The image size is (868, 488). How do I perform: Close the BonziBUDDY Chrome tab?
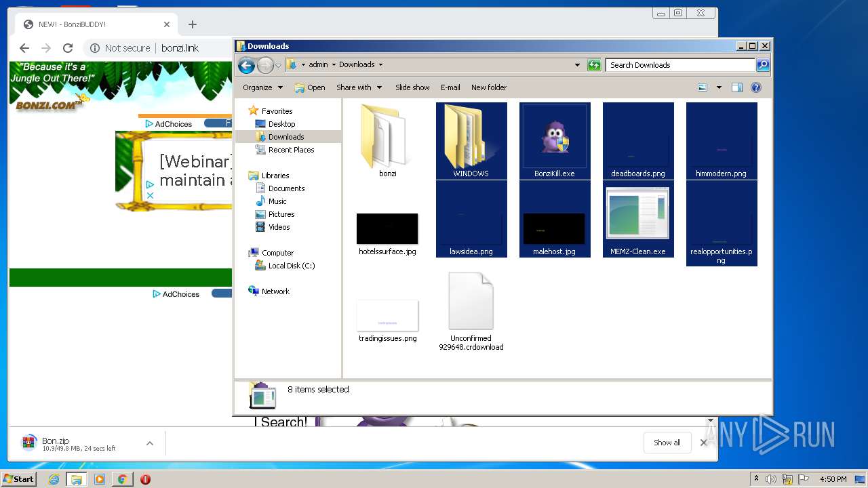point(167,24)
